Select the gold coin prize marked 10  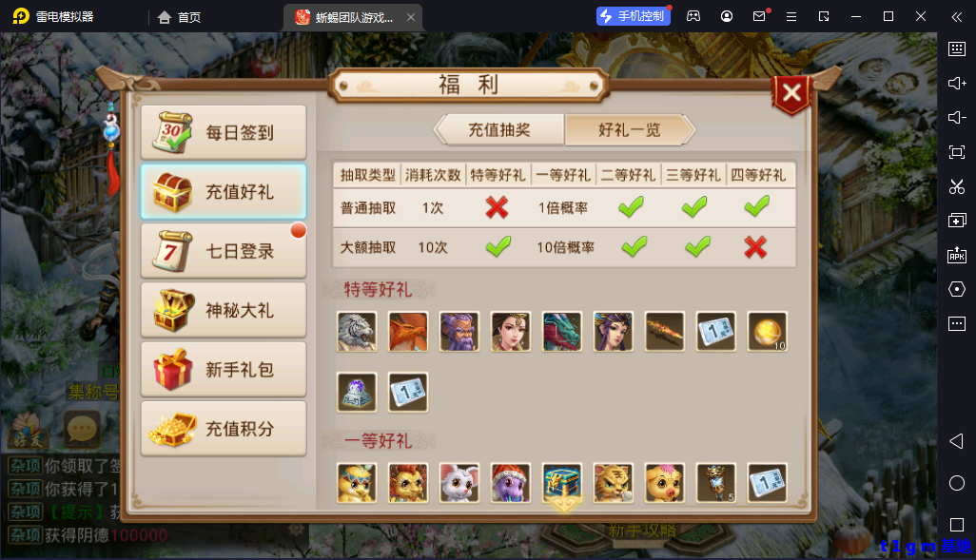tap(767, 332)
